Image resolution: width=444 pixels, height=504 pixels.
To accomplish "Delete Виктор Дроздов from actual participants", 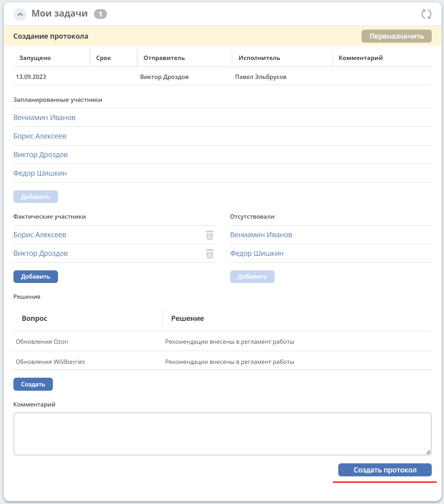I will (x=210, y=254).
